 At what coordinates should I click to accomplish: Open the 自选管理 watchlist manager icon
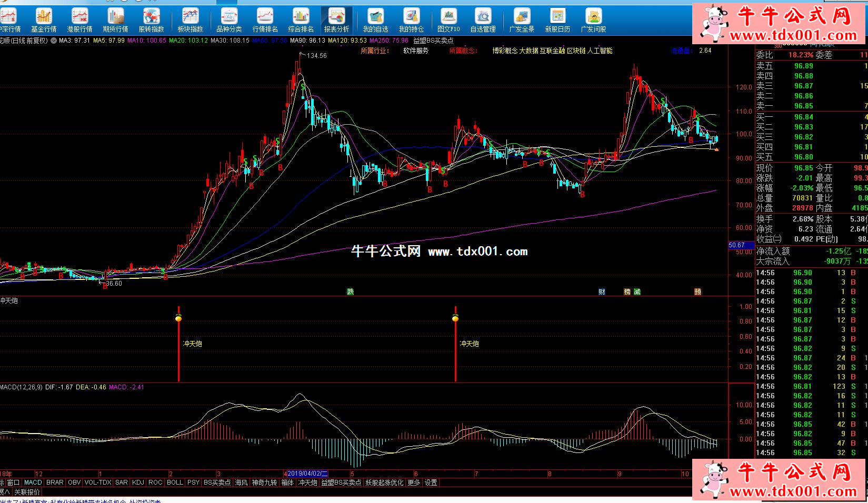(483, 20)
